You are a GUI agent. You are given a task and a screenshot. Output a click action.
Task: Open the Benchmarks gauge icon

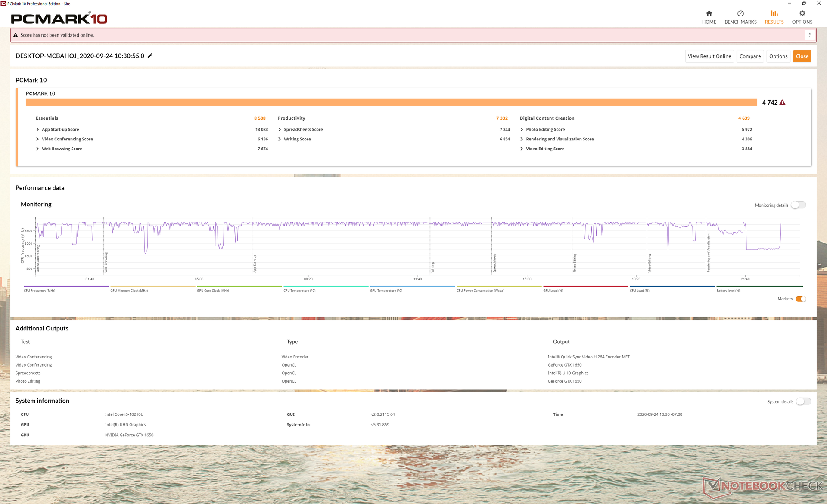[x=740, y=13]
